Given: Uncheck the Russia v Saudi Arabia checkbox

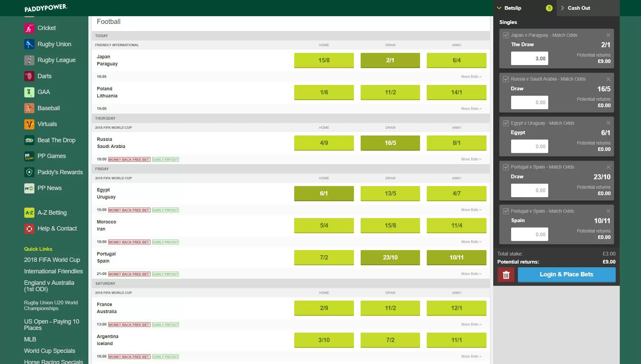Looking at the screenshot, I should tap(506, 79).
